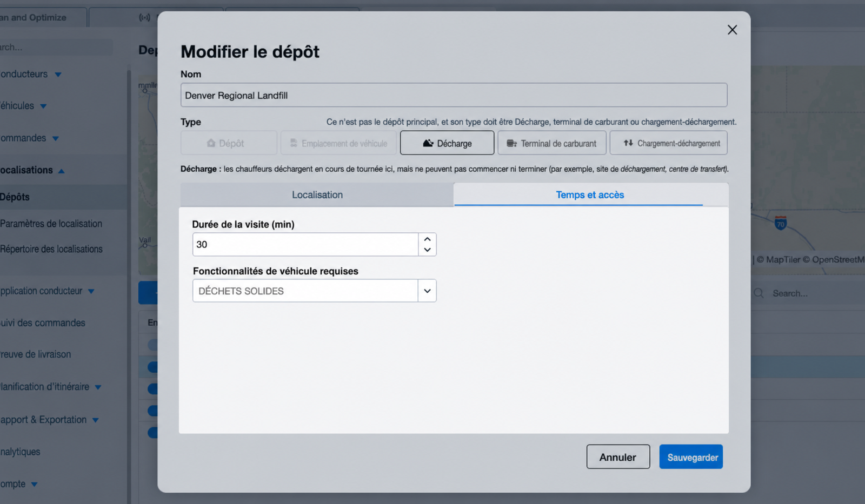The width and height of the screenshot is (865, 504).
Task: Click the sidebar search field
Action: pyautogui.click(x=56, y=47)
